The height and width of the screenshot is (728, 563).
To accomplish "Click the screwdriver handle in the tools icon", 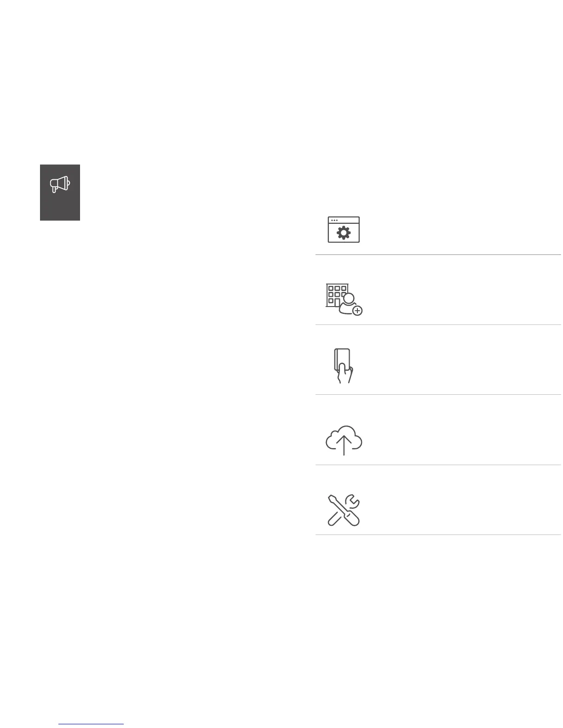I will [x=352, y=518].
